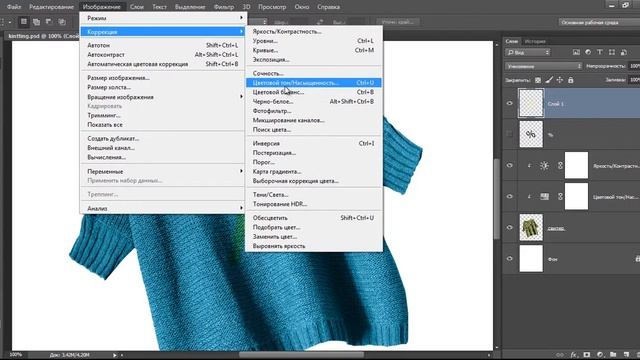
Task: Open the Заливка fill field
Action: tap(634, 80)
